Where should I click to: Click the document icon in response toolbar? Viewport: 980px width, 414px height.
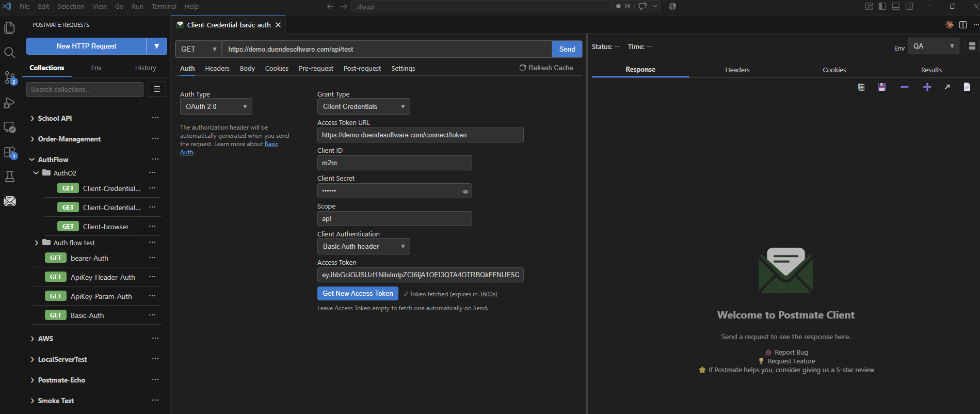point(967,87)
